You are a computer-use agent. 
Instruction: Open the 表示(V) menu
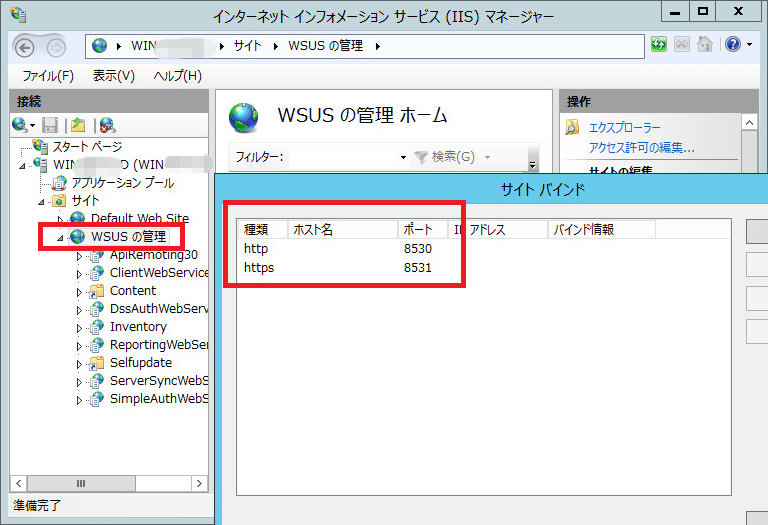point(114,76)
